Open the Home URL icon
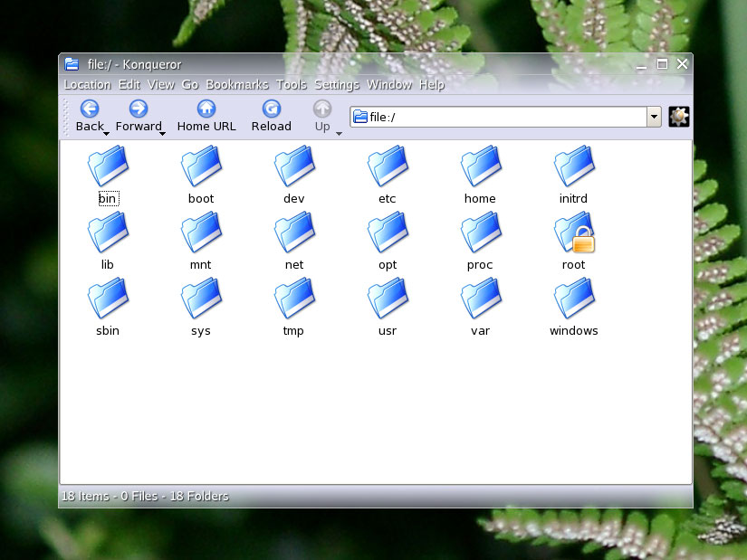747x560 pixels. pyautogui.click(x=206, y=109)
